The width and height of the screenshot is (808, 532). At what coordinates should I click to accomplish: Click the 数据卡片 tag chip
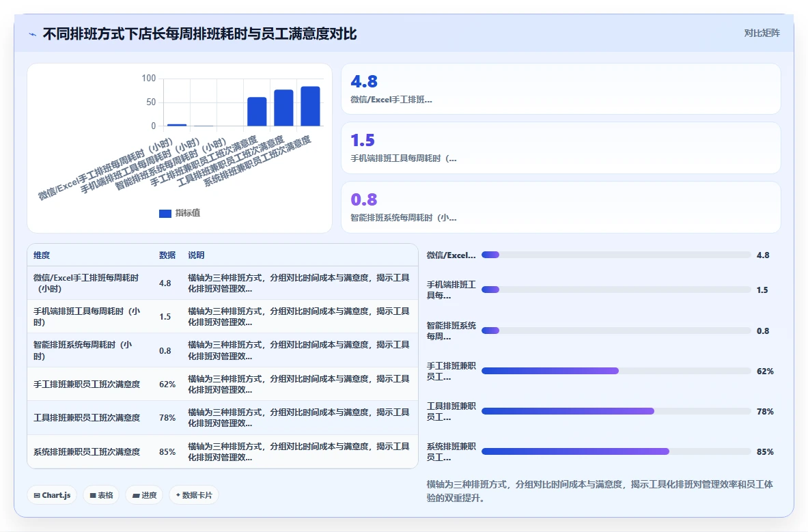coord(194,495)
